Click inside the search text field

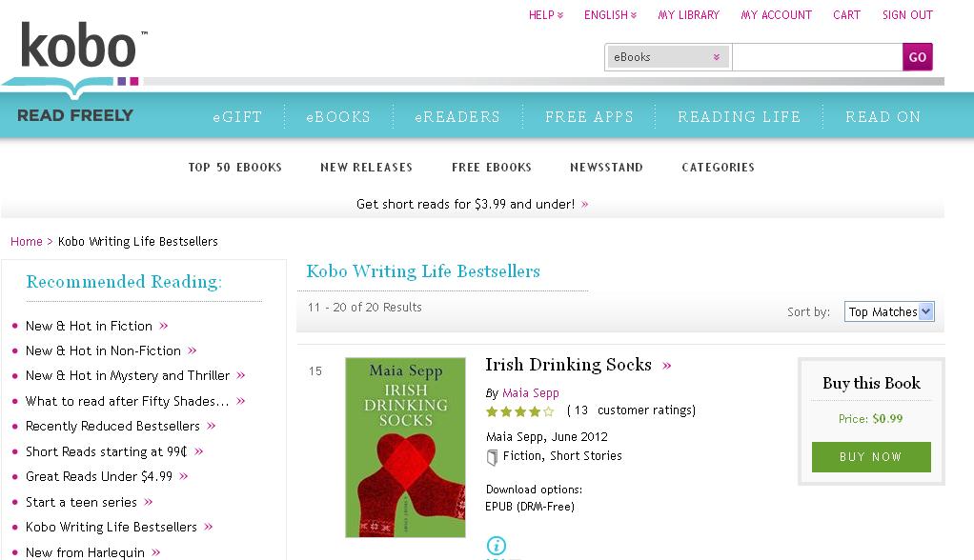817,57
